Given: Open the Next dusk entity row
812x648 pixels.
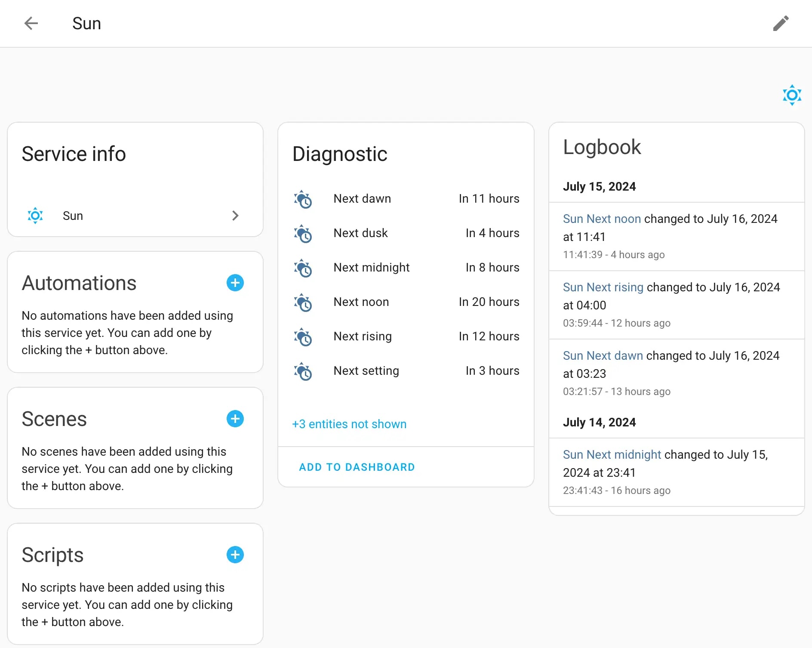Looking at the screenshot, I should tap(406, 233).
